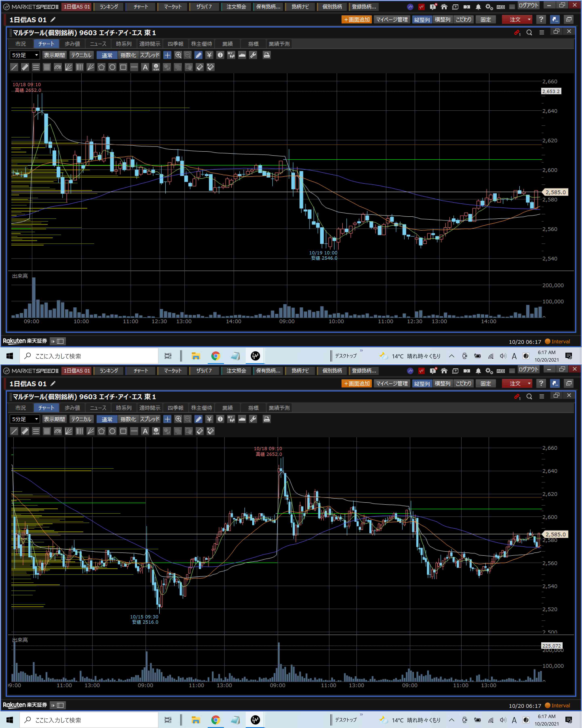Open the ランキング menu in lower window
The width and height of the screenshot is (582, 728).
tap(109, 371)
